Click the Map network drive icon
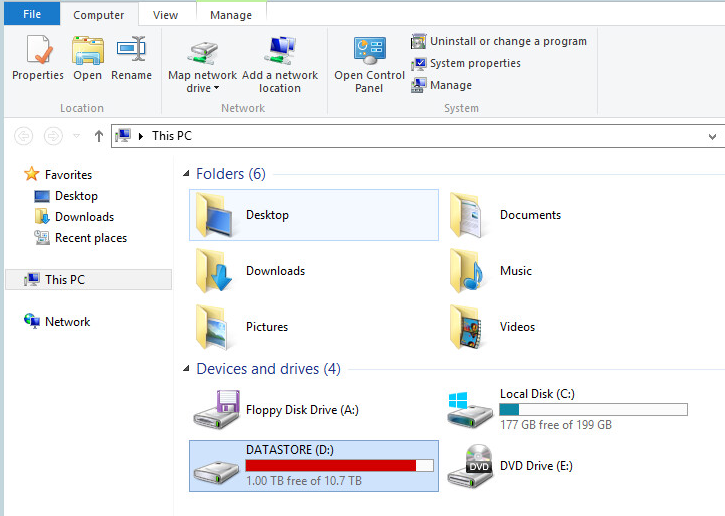Image resolution: width=725 pixels, height=516 pixels. point(203,53)
